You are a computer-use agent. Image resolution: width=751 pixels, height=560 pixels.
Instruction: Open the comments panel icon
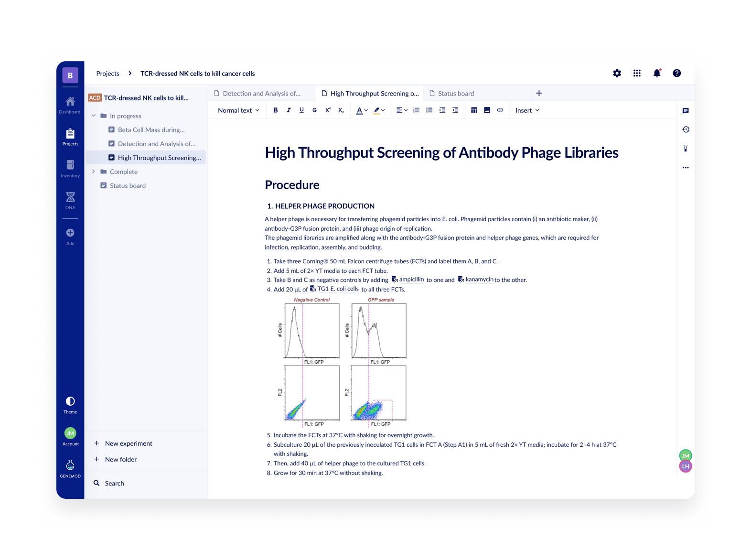686,111
